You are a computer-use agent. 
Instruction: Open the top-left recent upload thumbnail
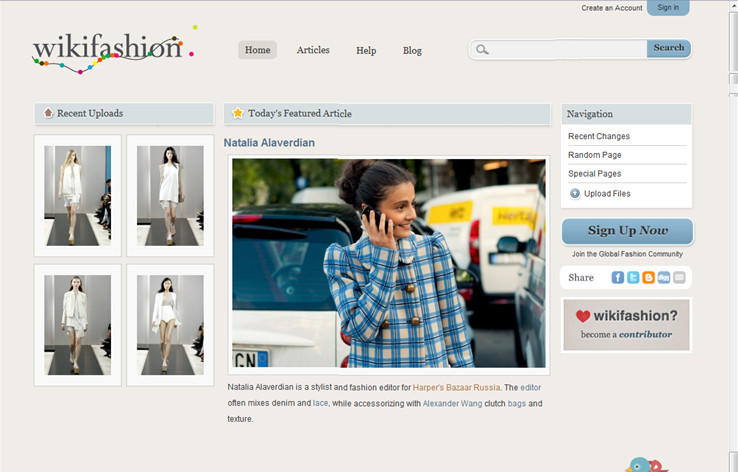click(x=77, y=196)
